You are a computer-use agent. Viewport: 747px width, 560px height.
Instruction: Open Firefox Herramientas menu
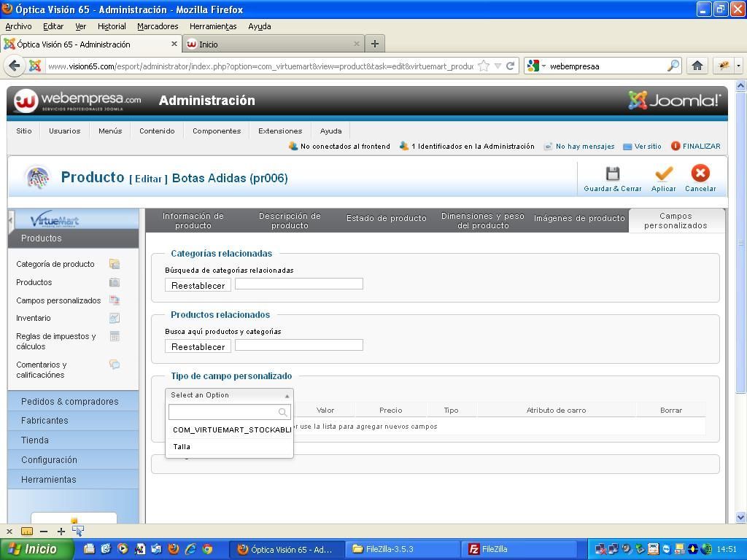tap(213, 27)
